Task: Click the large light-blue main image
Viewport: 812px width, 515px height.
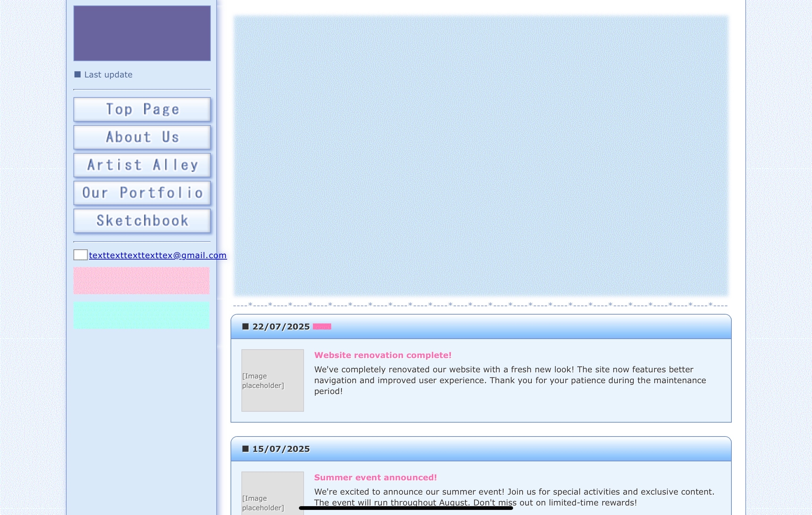Action: (481, 156)
